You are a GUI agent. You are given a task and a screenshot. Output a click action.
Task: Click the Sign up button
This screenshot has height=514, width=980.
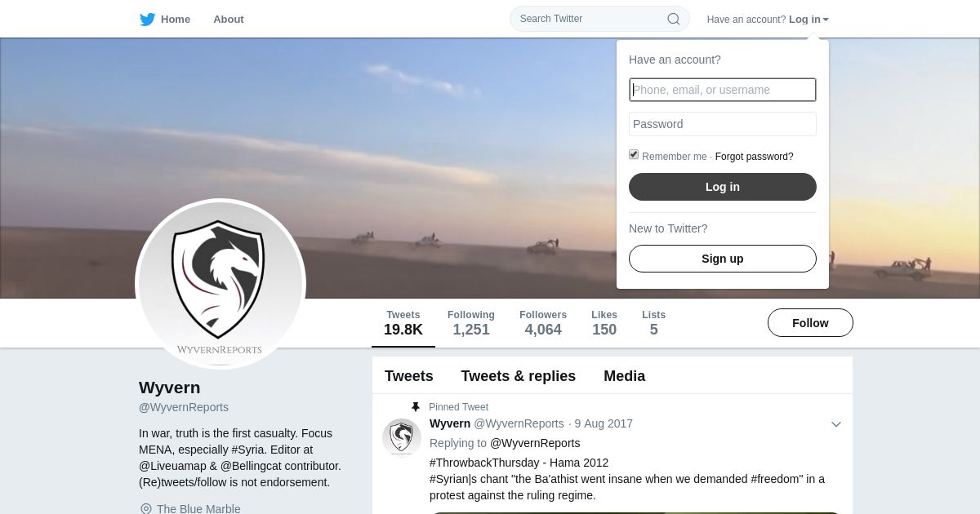(x=723, y=259)
